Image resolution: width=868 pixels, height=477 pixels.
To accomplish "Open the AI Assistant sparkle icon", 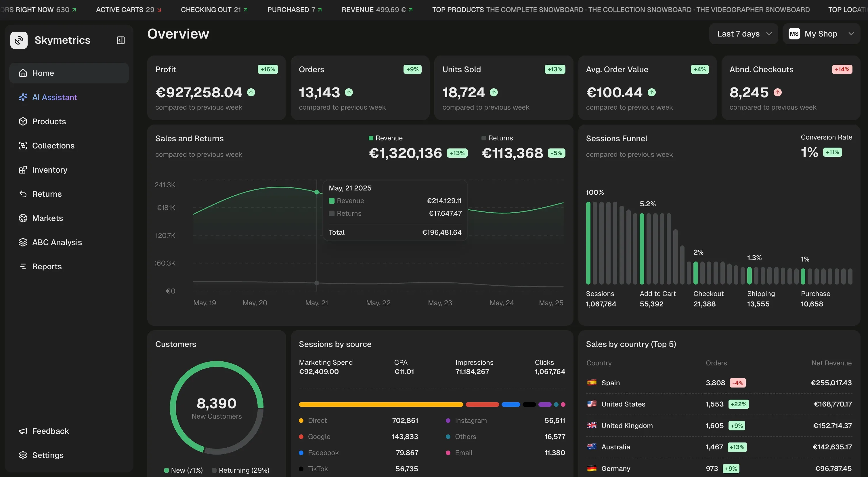I will (x=23, y=98).
